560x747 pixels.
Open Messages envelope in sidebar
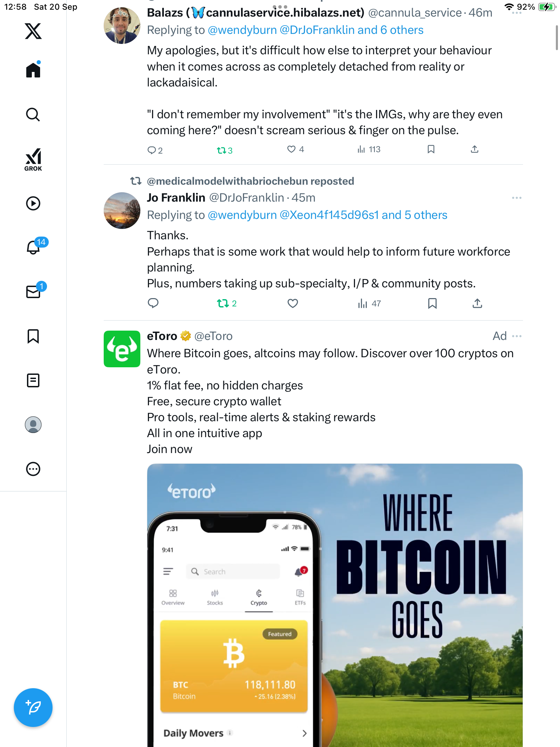click(33, 292)
